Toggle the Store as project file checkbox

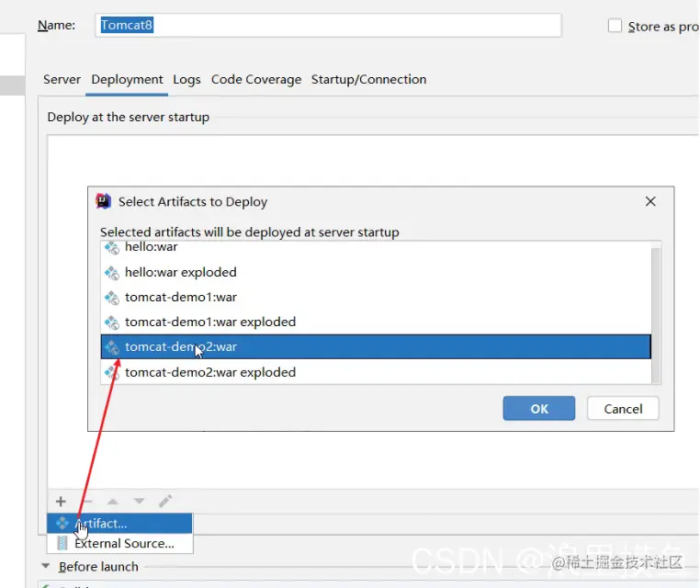pos(615,26)
